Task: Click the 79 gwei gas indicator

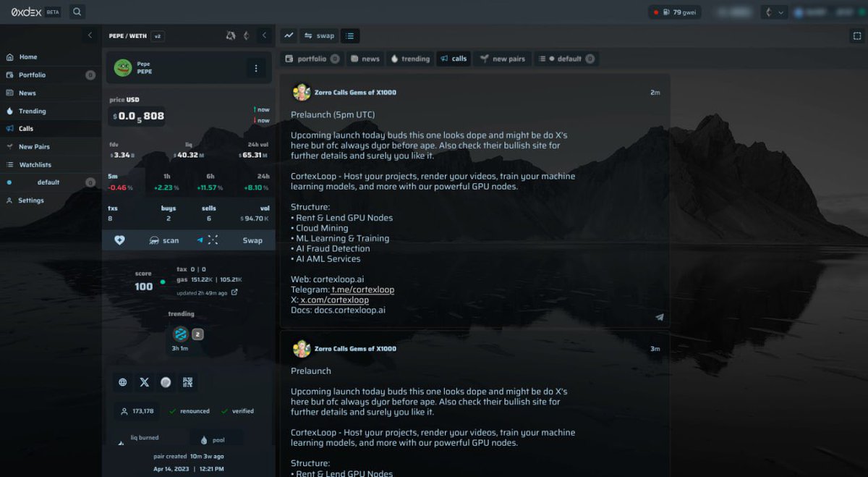Action: (x=674, y=12)
